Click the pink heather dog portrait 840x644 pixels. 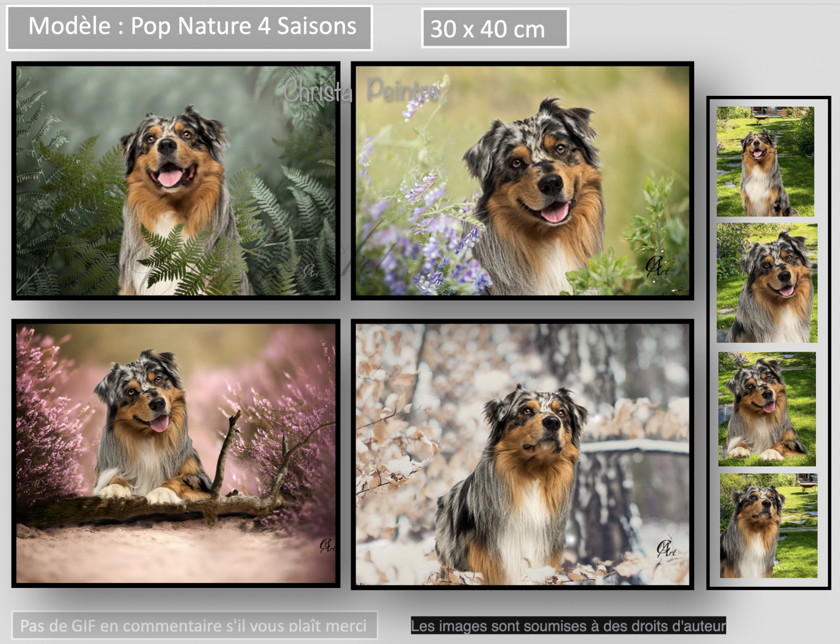pyautogui.click(x=175, y=453)
